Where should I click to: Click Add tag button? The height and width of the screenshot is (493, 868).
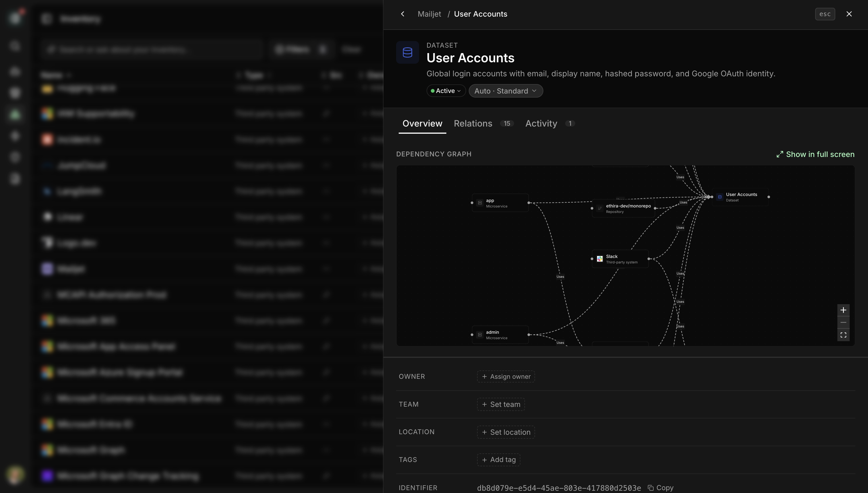498,460
